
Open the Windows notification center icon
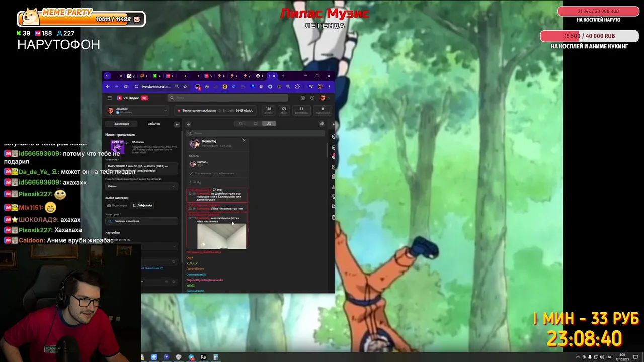coord(635,357)
